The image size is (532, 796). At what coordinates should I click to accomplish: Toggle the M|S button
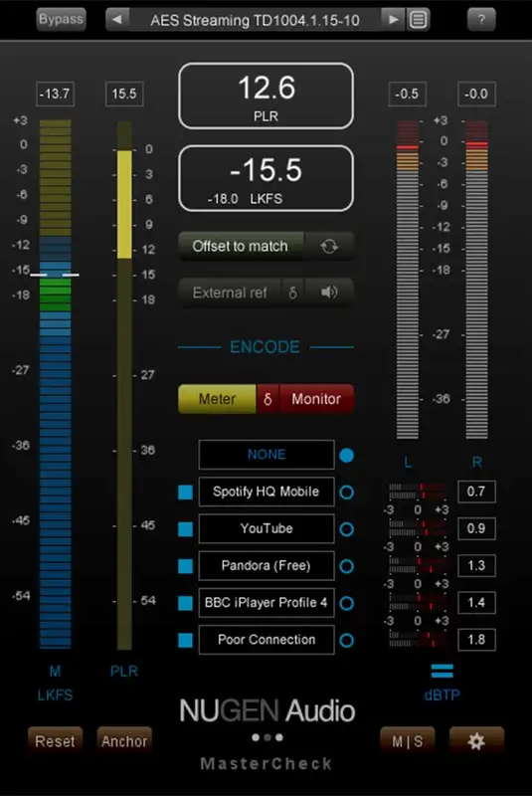click(408, 741)
